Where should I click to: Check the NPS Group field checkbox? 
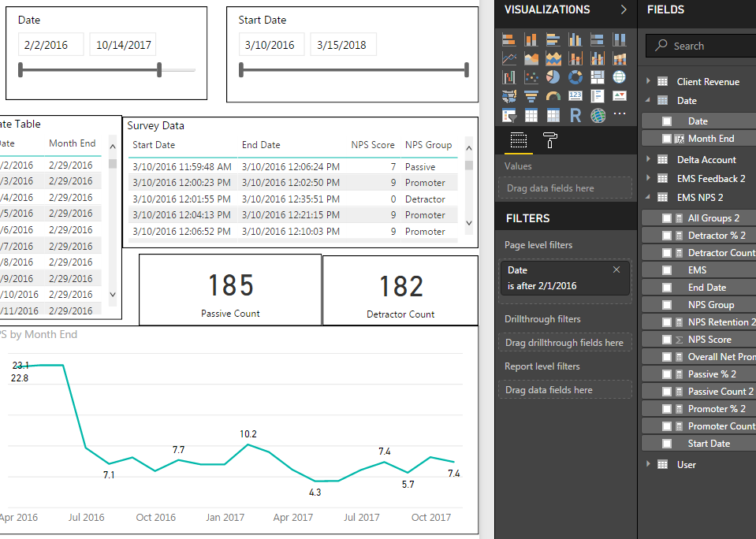(x=667, y=305)
